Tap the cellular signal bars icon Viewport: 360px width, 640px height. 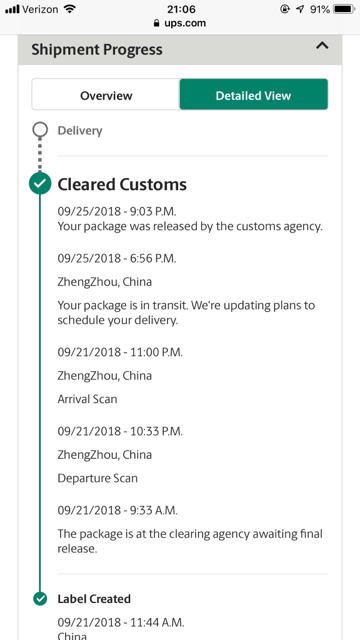[x=12, y=9]
